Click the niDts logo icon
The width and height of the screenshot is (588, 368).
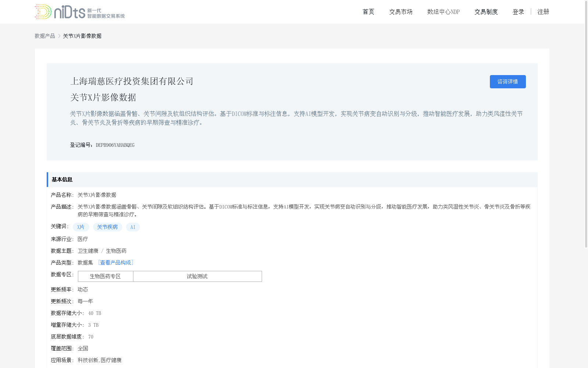tap(80, 12)
